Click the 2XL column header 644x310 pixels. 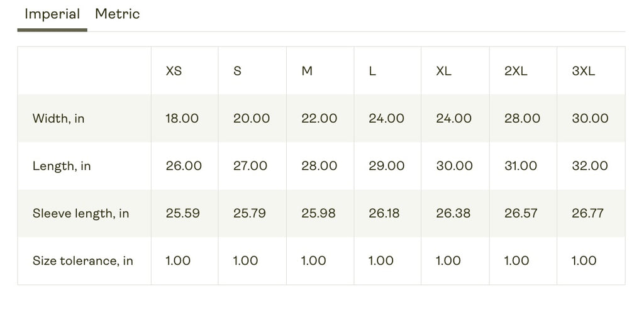pos(516,71)
